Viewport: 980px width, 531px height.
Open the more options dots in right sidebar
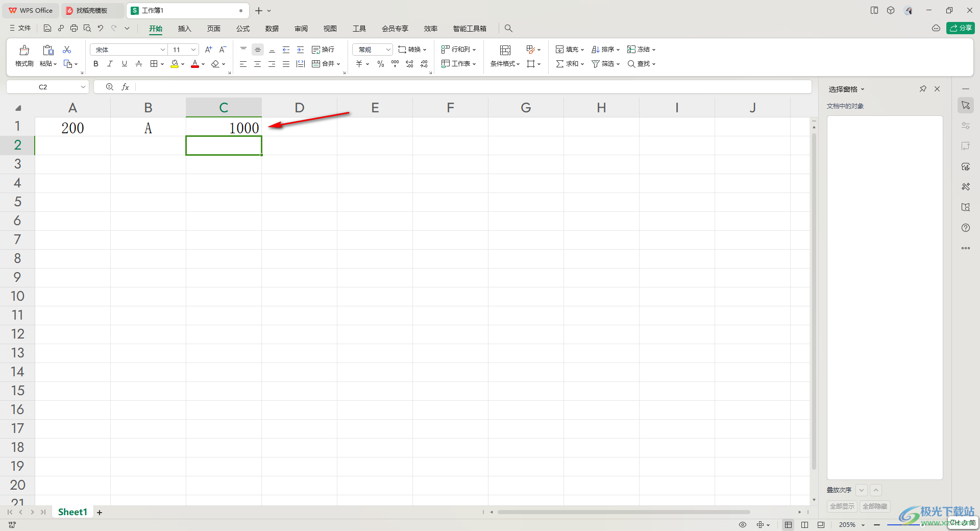(x=966, y=248)
